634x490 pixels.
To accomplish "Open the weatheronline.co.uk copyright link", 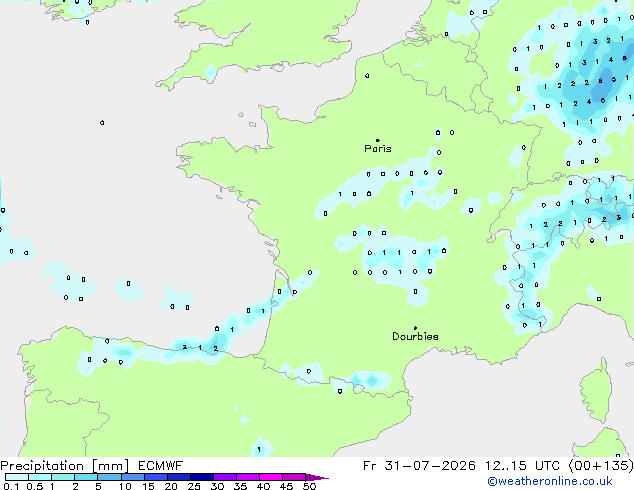I will 550,481.
